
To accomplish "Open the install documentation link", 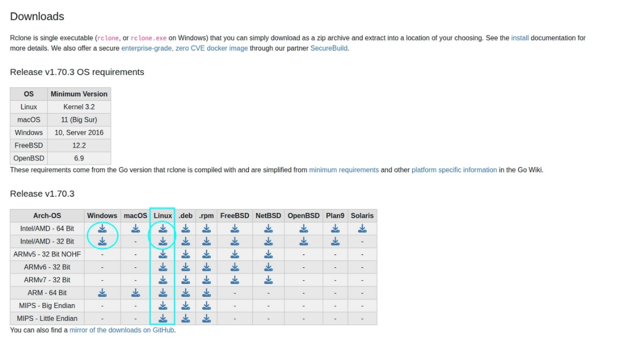I will (519, 38).
